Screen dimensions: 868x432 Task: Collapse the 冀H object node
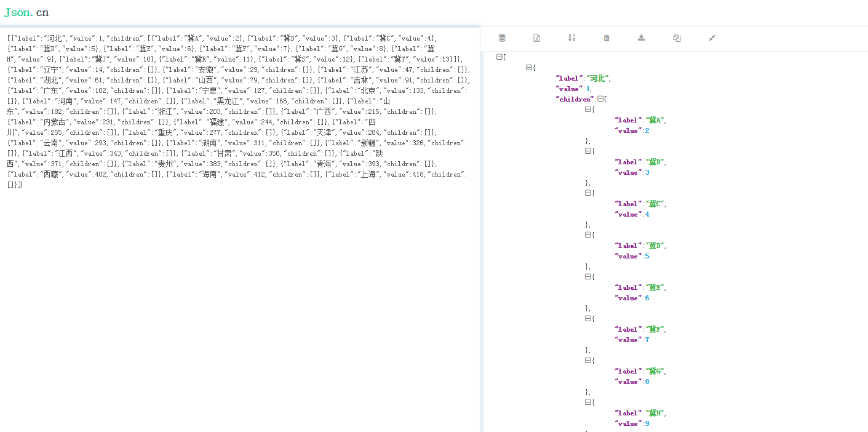588,402
